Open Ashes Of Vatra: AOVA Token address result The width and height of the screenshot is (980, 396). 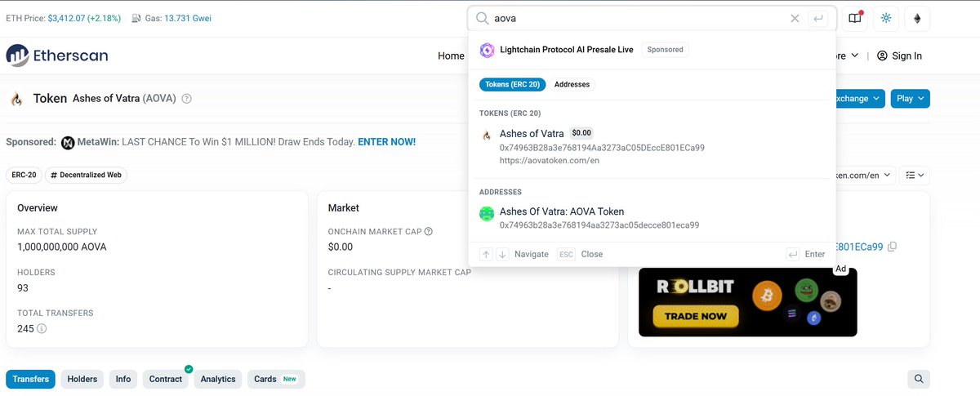point(652,217)
